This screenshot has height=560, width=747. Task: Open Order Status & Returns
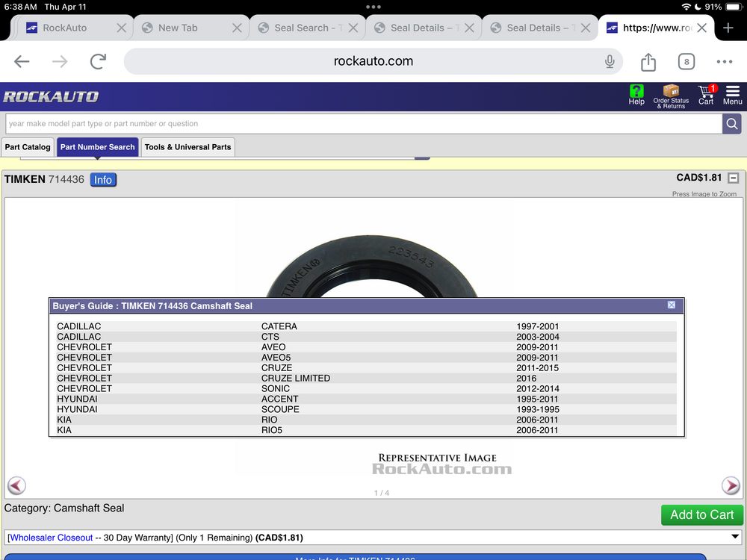(x=671, y=96)
